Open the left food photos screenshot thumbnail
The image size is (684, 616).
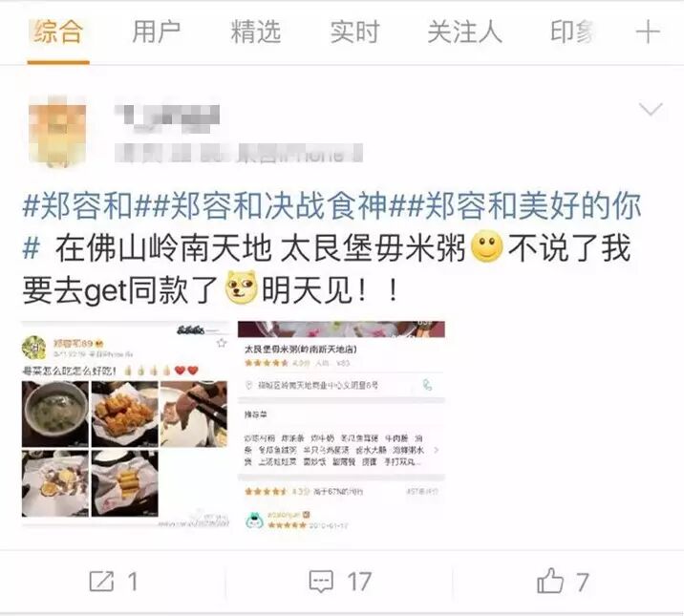click(125, 424)
